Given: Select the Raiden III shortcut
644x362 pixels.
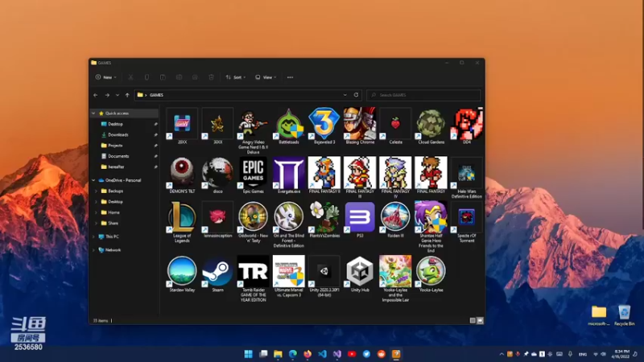Looking at the screenshot, I should pyautogui.click(x=395, y=220).
